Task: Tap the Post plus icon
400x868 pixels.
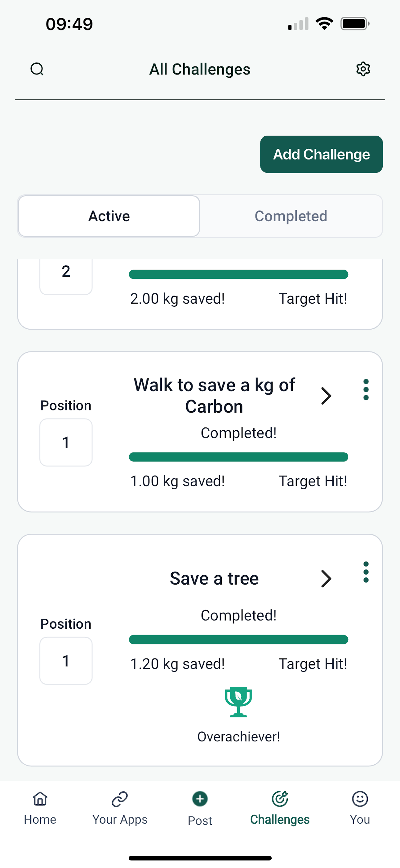Action: (x=200, y=799)
